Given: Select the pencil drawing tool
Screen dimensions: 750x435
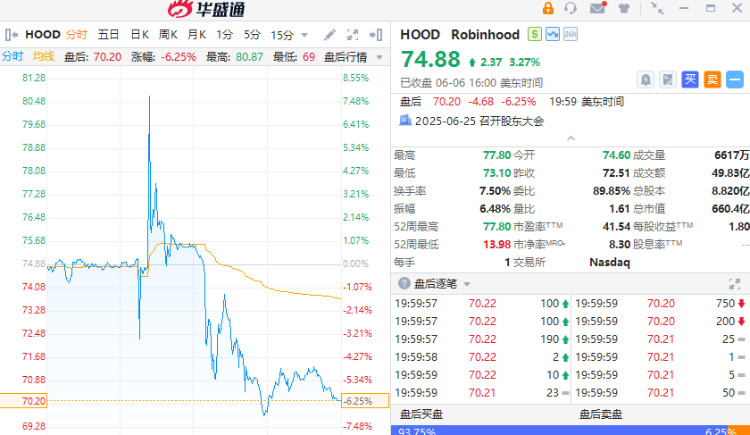Looking at the screenshot, I should point(330,34).
